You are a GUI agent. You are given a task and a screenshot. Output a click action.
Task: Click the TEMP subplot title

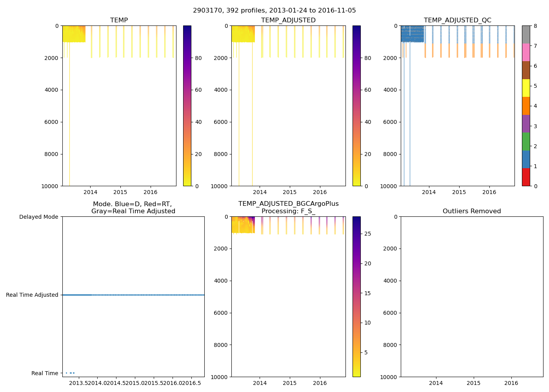pyautogui.click(x=119, y=20)
